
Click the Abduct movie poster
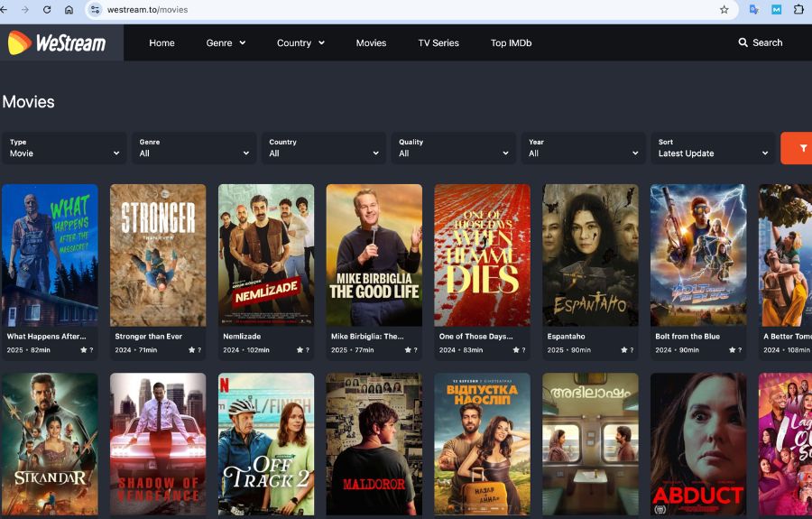pos(698,444)
